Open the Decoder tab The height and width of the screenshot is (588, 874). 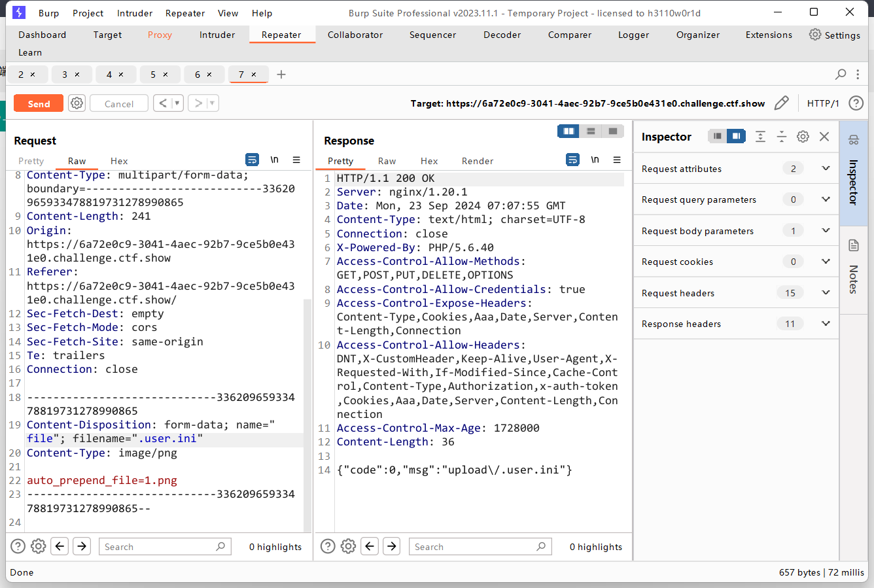[x=502, y=35]
